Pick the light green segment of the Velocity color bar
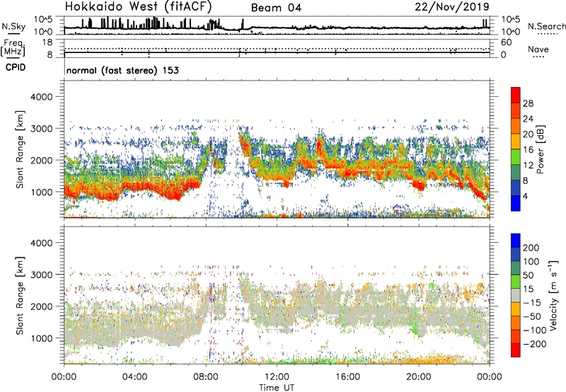The height and width of the screenshot is (392, 566). (x=516, y=282)
